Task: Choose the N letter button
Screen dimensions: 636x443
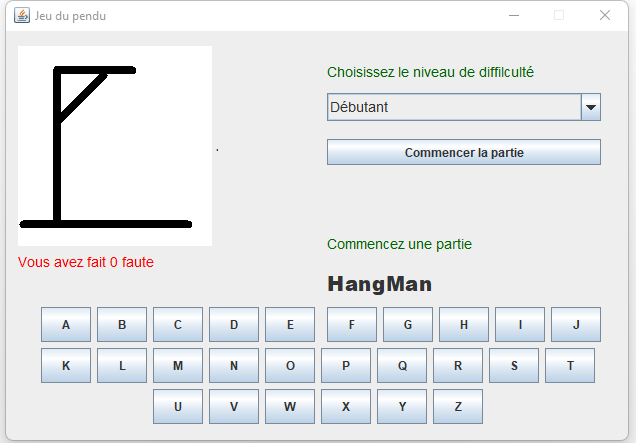Action: (234, 366)
